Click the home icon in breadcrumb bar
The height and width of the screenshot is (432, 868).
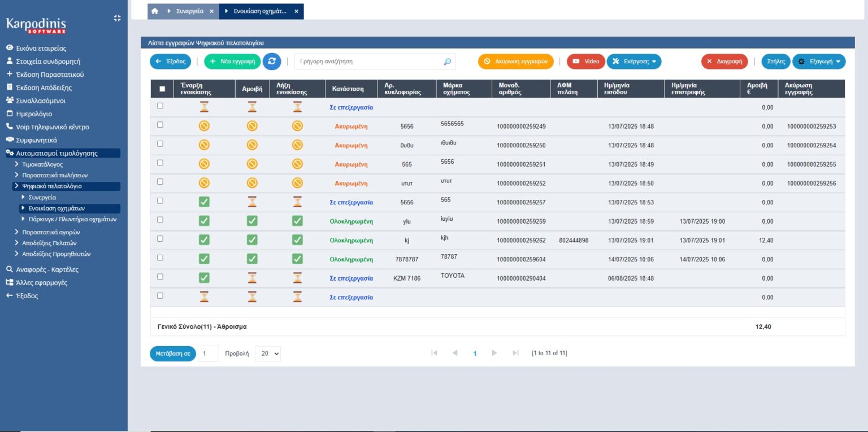[155, 11]
